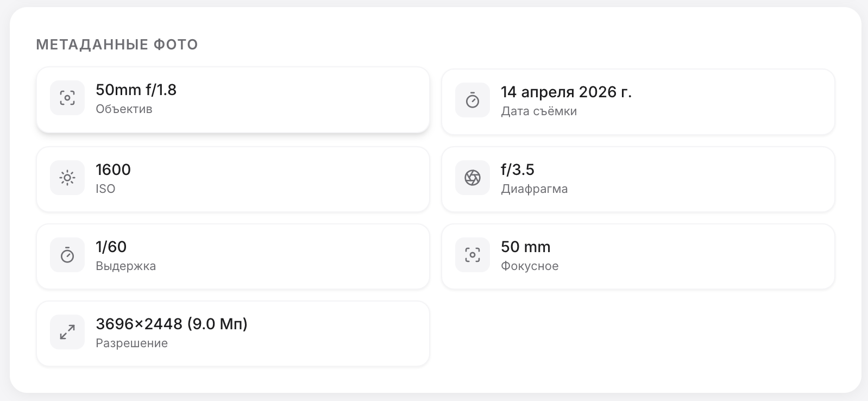Screen dimensions: 868x401
Task: Click the Разрешение label
Action: [x=131, y=343]
